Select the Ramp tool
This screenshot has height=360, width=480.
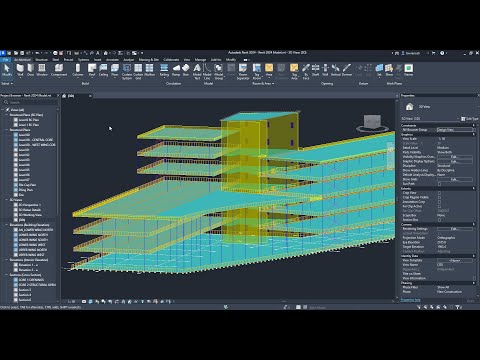(176, 70)
